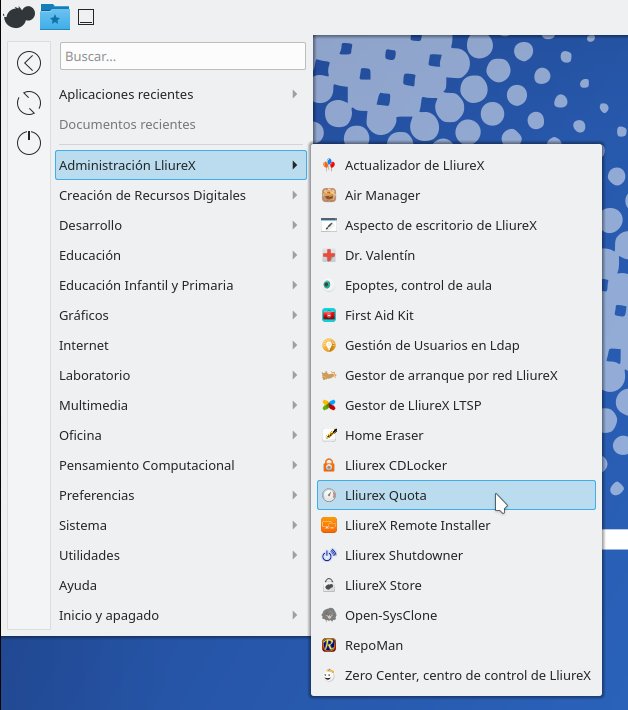Click the Aspecto de escritorio de LliureX icon
Viewport: 628px width, 710px height.
click(x=329, y=225)
